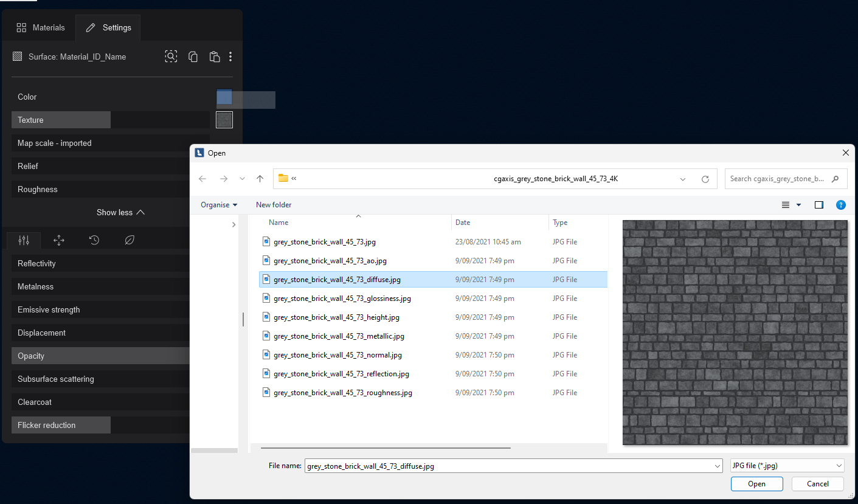Expand the address bar history dropdown
Screen dimensions: 858x504
point(683,179)
